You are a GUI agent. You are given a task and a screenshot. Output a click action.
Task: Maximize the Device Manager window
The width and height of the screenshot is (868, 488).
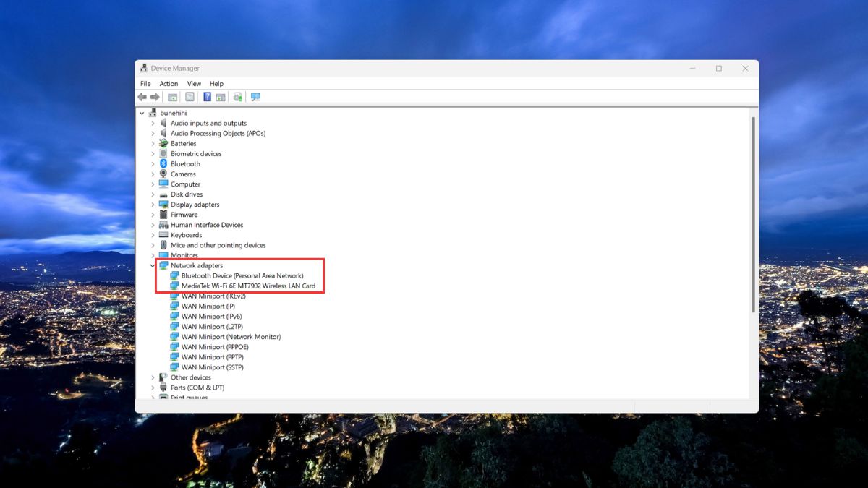[719, 69]
